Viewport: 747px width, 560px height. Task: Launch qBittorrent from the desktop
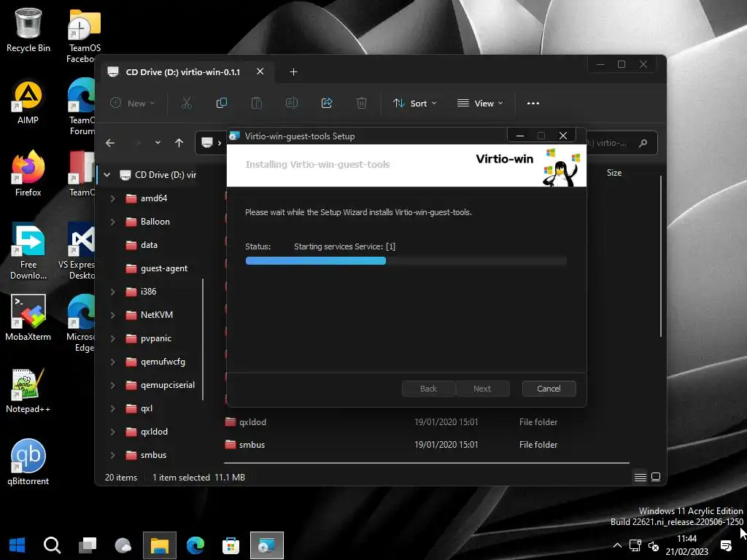coord(28,462)
